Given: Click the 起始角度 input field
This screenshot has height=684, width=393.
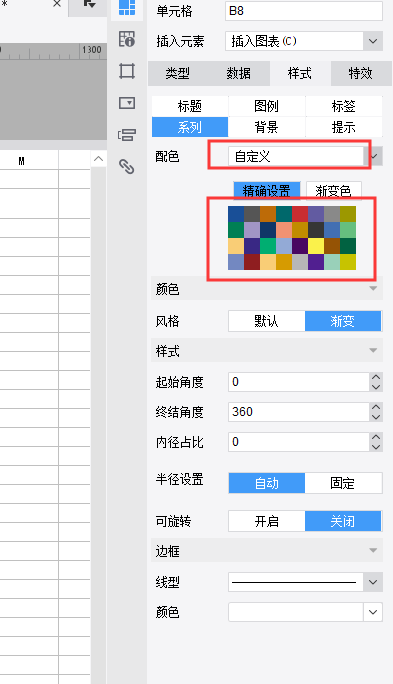Looking at the screenshot, I should (299, 382).
